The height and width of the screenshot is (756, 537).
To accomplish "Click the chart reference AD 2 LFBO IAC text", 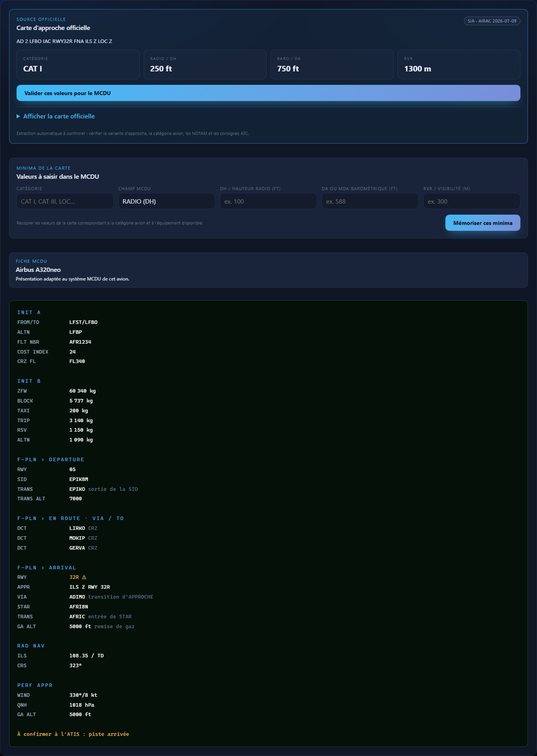I will (64, 41).
